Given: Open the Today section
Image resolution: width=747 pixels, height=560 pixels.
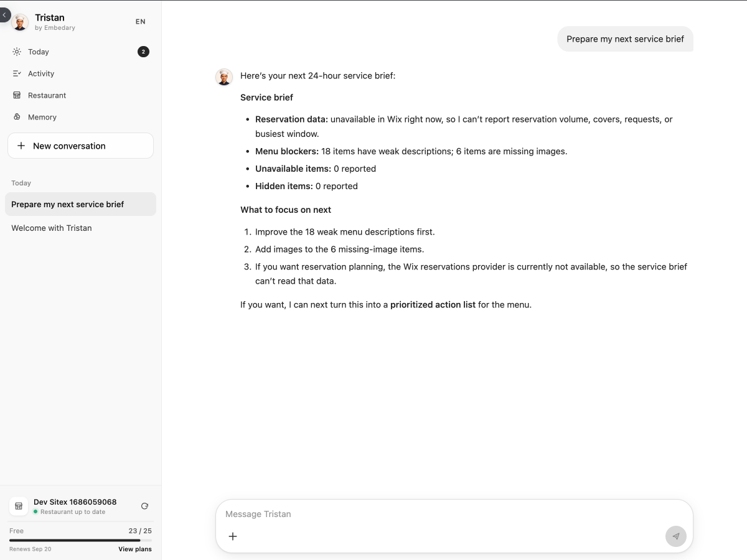Looking at the screenshot, I should [x=80, y=52].
